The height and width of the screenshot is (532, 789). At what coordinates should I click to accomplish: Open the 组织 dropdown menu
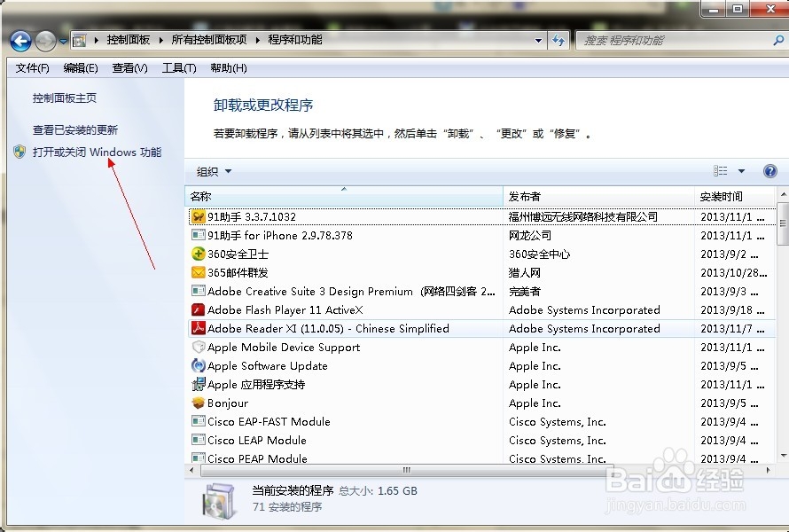pos(214,172)
